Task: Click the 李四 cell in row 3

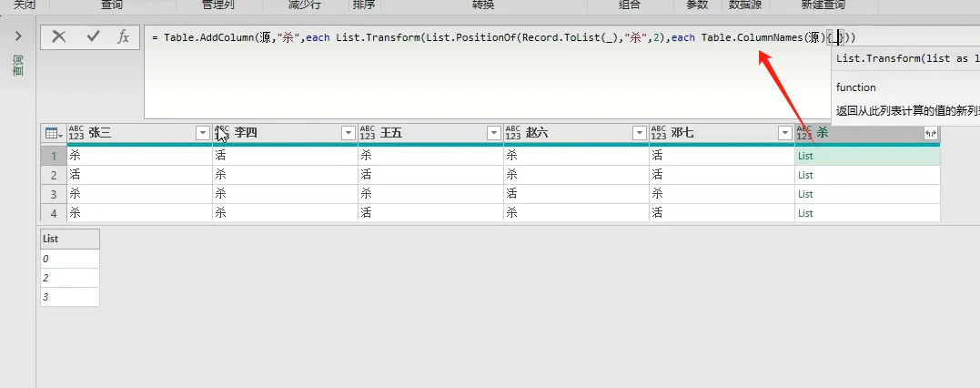Action: coord(285,194)
